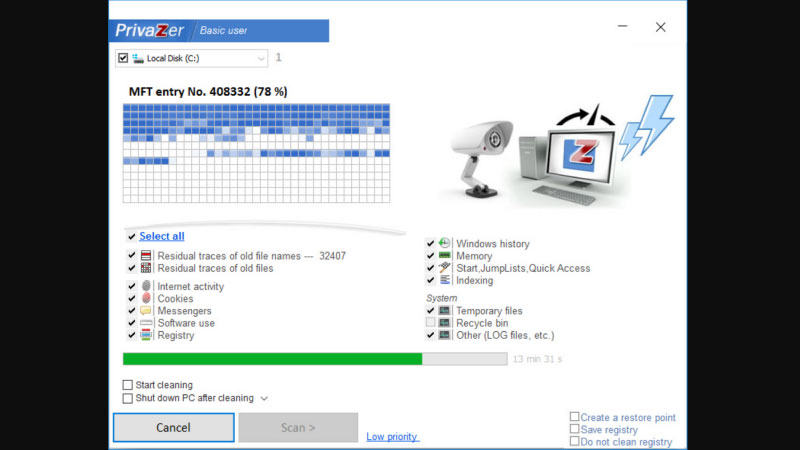The width and height of the screenshot is (800, 450).
Task: Click the Internet activity icon
Action: tap(146, 286)
